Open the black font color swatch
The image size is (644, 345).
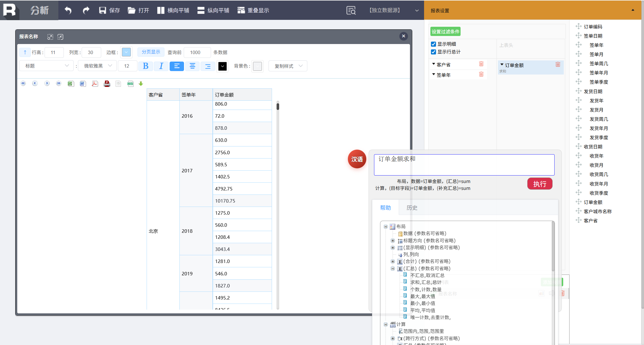click(x=222, y=66)
